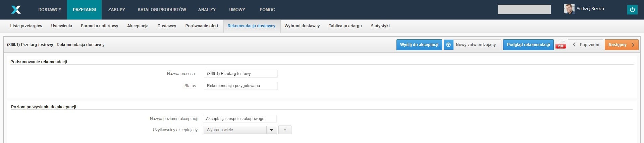Click the Podgląd rekomendacji button
Screen dimensions: 644x143
click(528, 45)
